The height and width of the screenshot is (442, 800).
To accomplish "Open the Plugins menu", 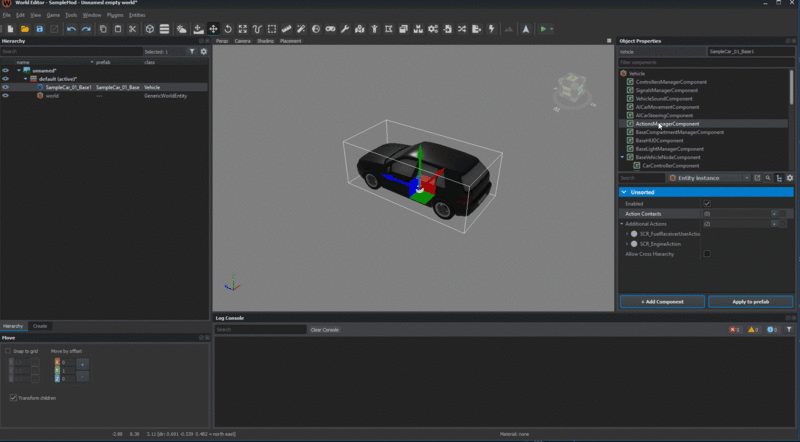I will (x=113, y=15).
